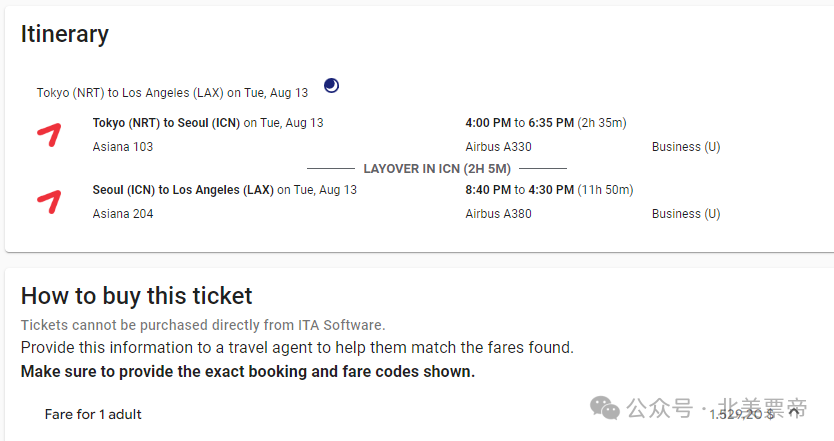This screenshot has width=834, height=441.
Task: Click the LAYOVER IN ICN (2H 5M) divider
Action: coord(437,169)
